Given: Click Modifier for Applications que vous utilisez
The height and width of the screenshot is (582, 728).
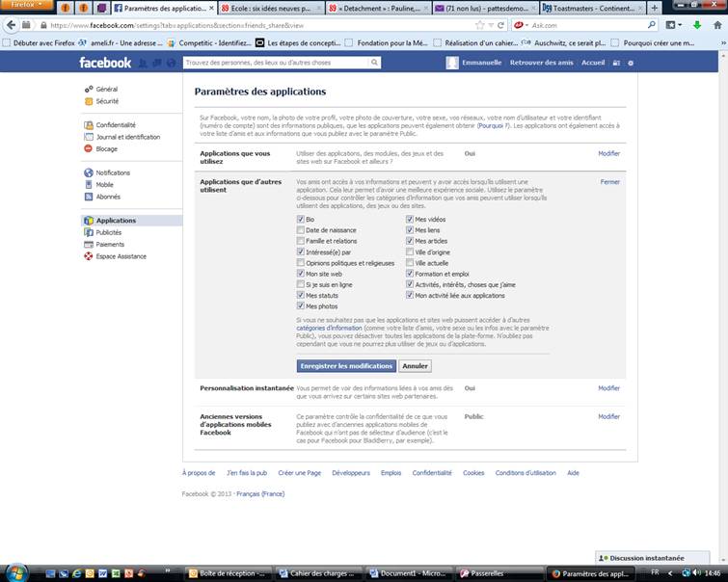Looking at the screenshot, I should 608,153.
